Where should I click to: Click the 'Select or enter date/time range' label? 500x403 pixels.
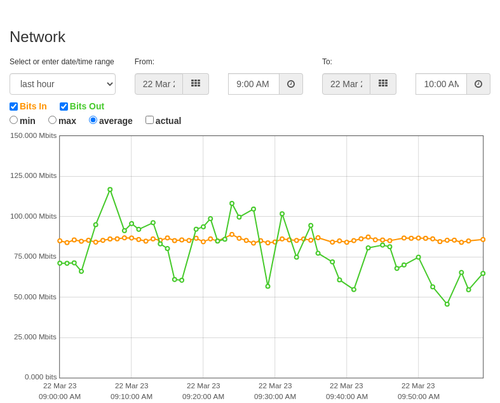(62, 62)
